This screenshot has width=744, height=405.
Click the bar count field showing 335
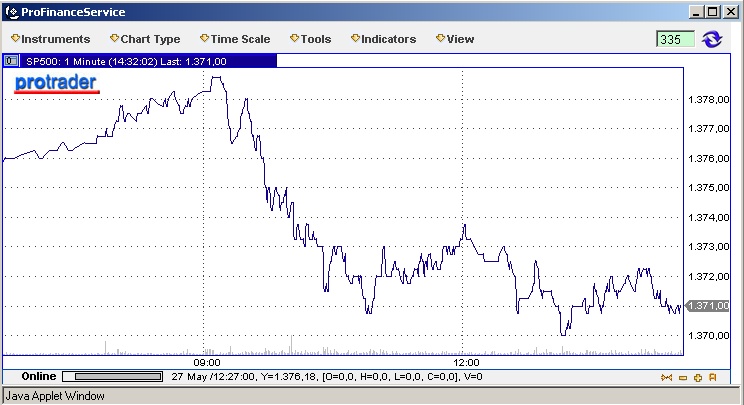[675, 39]
